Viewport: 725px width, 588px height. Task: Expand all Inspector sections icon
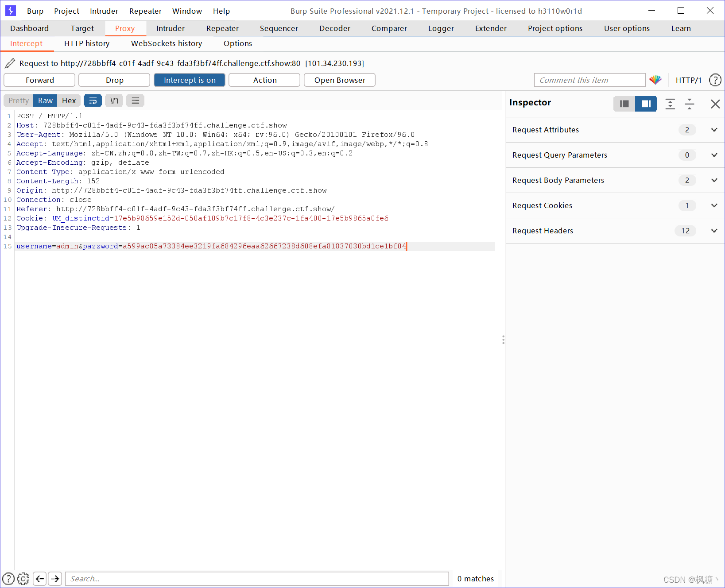click(670, 104)
